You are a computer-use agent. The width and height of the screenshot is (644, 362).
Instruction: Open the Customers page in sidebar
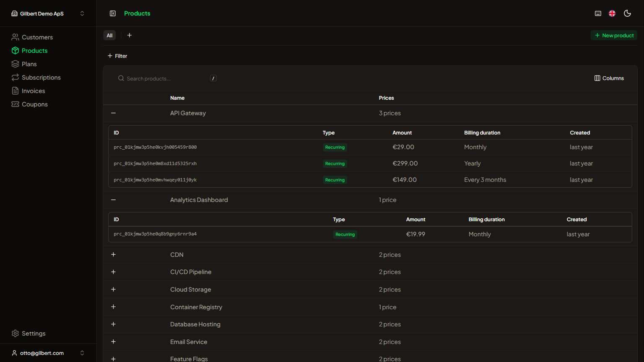coord(37,37)
